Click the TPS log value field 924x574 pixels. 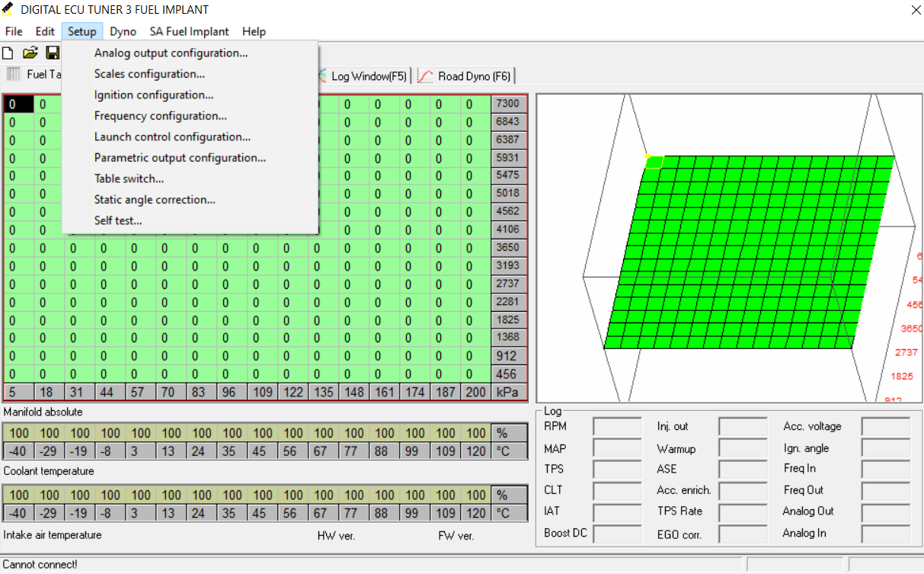pos(617,470)
